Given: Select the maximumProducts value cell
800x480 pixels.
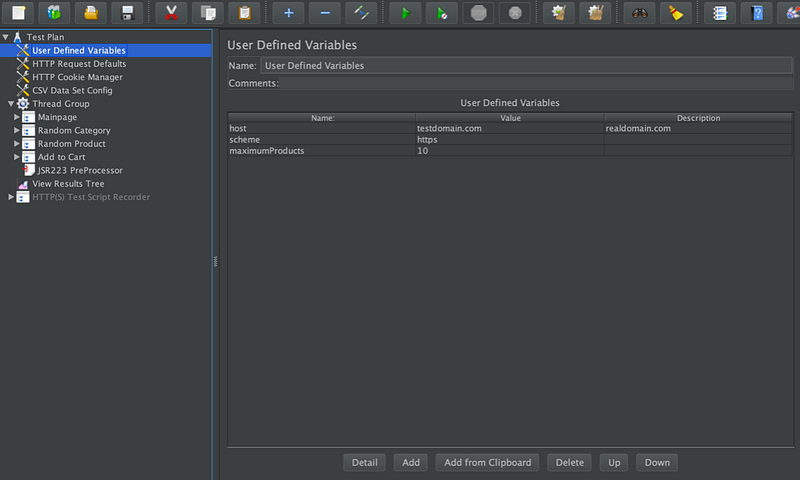Looking at the screenshot, I should 508,151.
